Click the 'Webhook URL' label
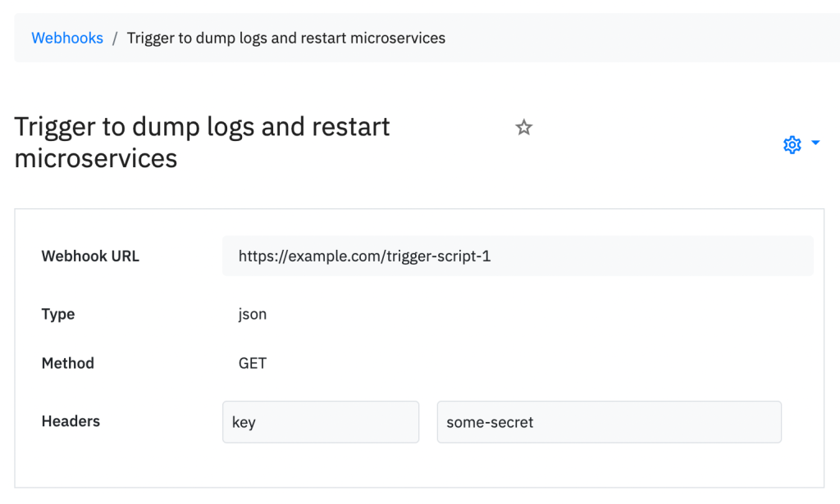Screen dimensions: 840x504 click(90, 256)
